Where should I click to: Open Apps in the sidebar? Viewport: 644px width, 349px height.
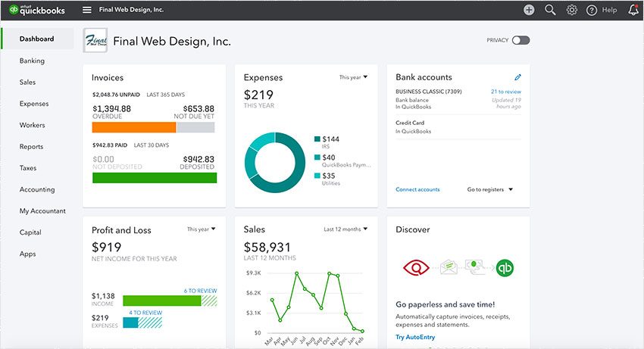coord(27,254)
